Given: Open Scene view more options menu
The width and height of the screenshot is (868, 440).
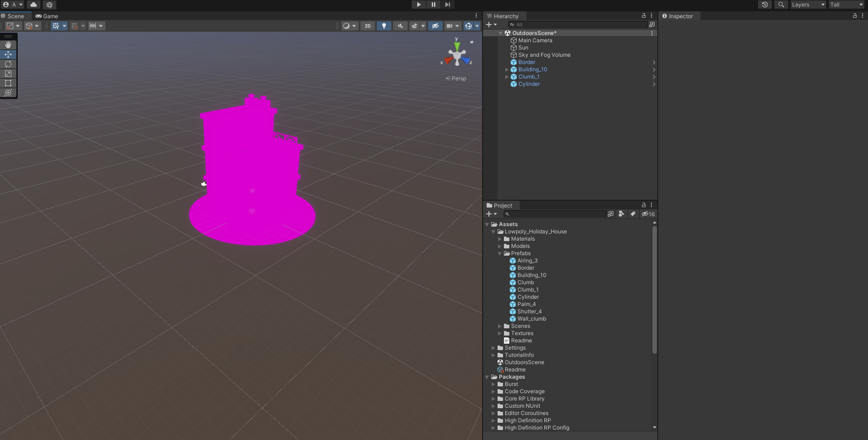Looking at the screenshot, I should (x=476, y=16).
